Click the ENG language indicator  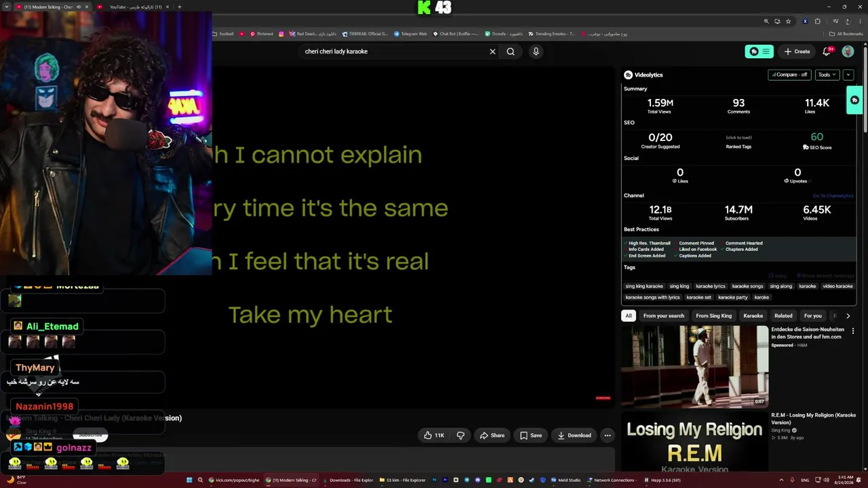805,480
